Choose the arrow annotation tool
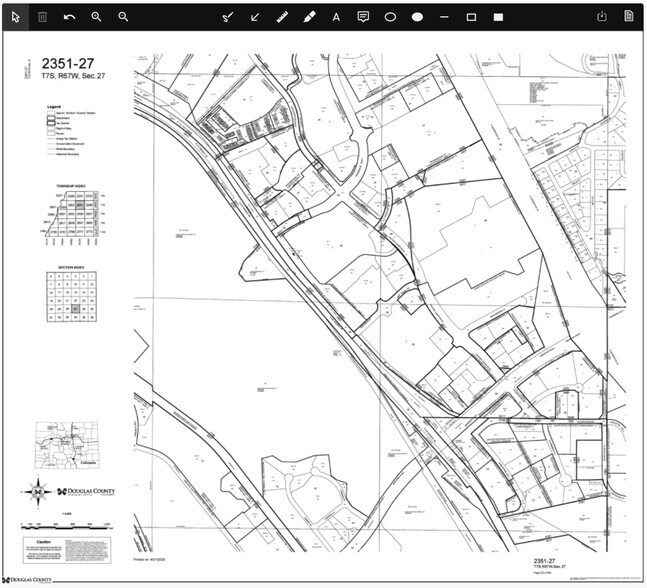The height and width of the screenshot is (588, 647). click(255, 16)
